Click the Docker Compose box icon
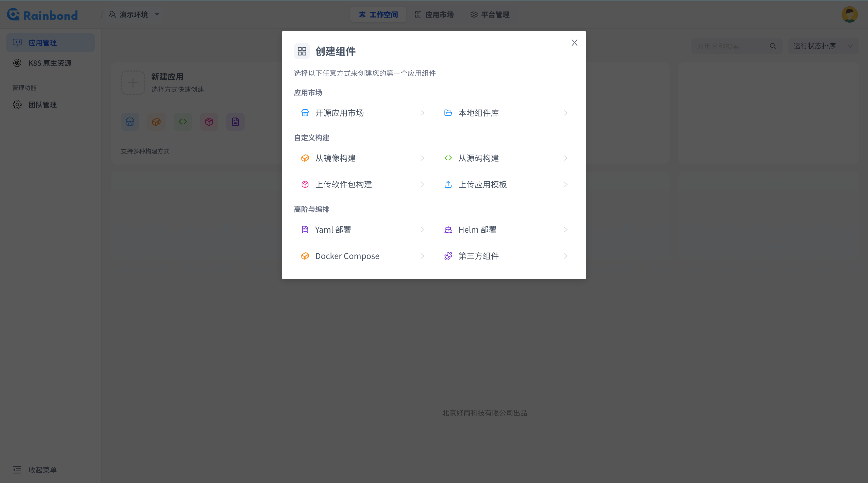868x483 pixels. coord(305,256)
